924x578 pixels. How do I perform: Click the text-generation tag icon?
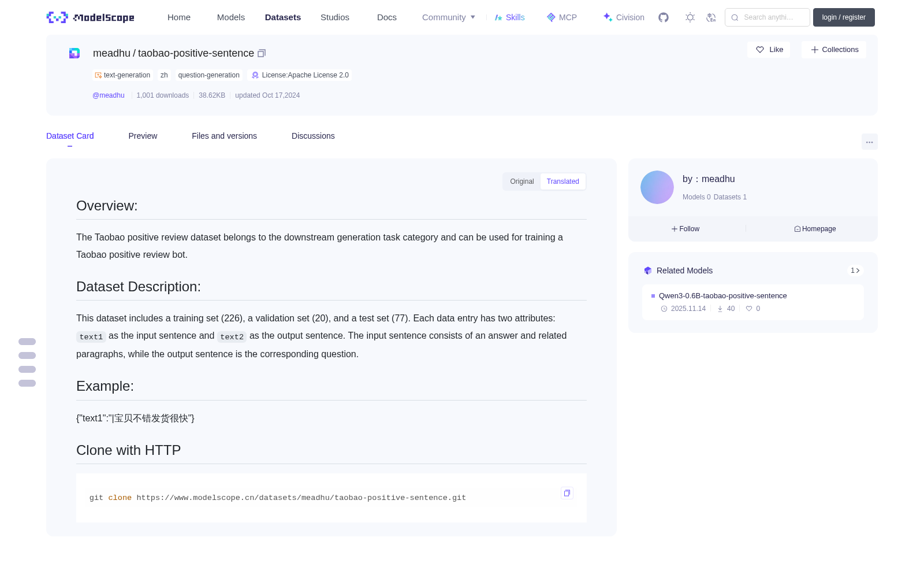98,75
